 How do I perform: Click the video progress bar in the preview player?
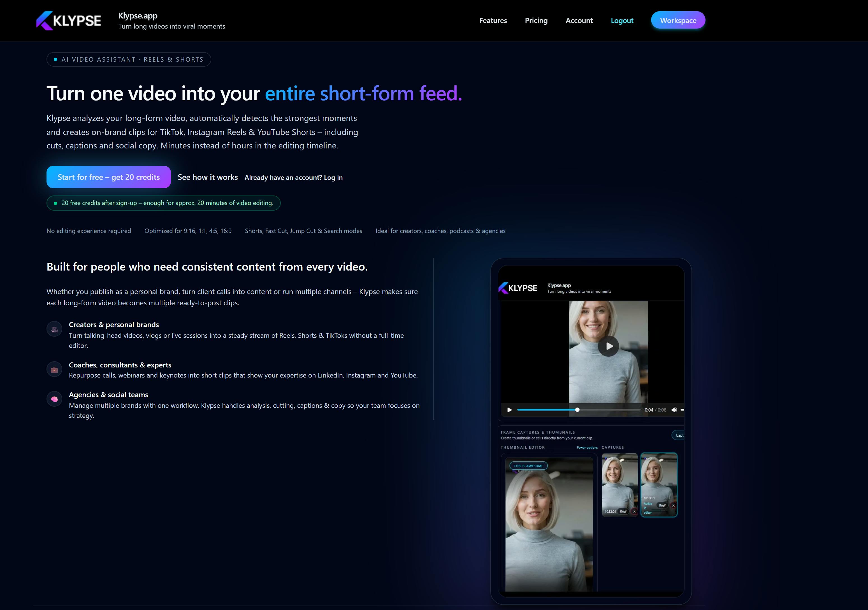click(579, 410)
